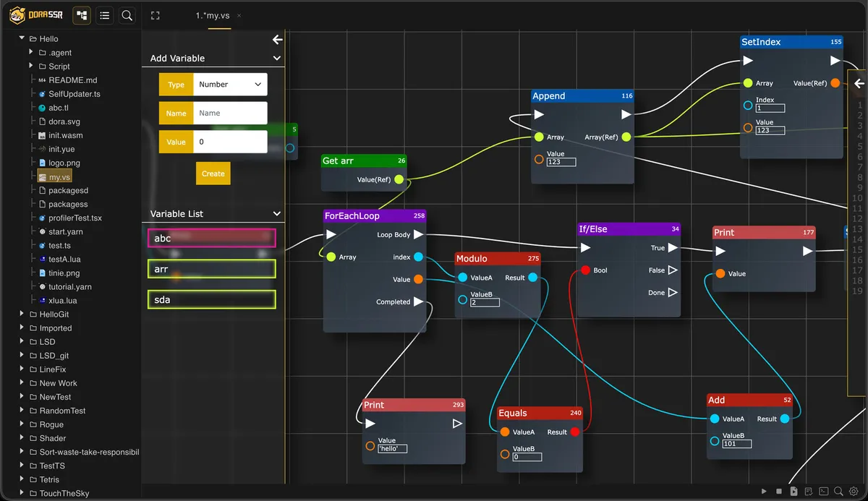The width and height of the screenshot is (868, 501).
Task: Click If/Else True output arrow
Action: (x=673, y=247)
